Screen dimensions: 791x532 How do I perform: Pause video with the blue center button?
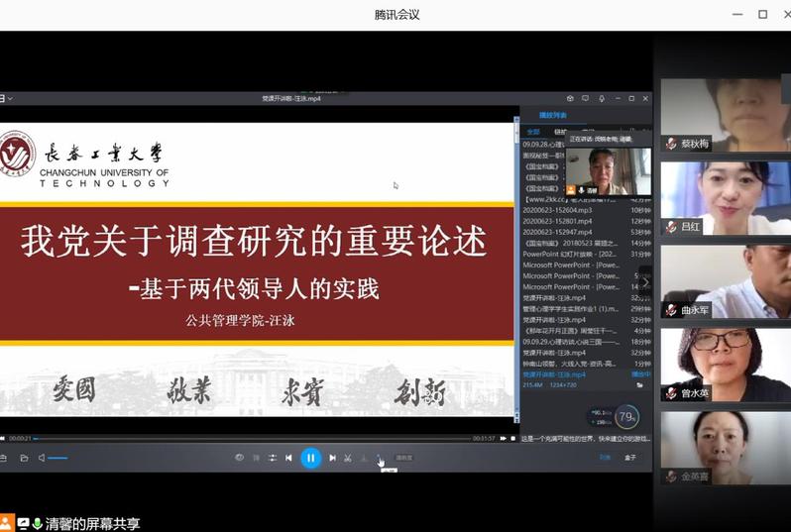tap(310, 458)
